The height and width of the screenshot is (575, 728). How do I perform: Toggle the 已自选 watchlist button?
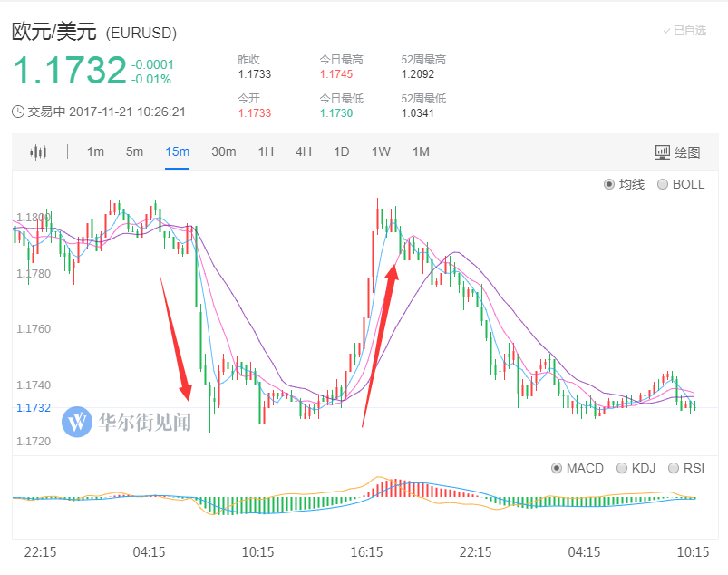pyautogui.click(x=684, y=31)
